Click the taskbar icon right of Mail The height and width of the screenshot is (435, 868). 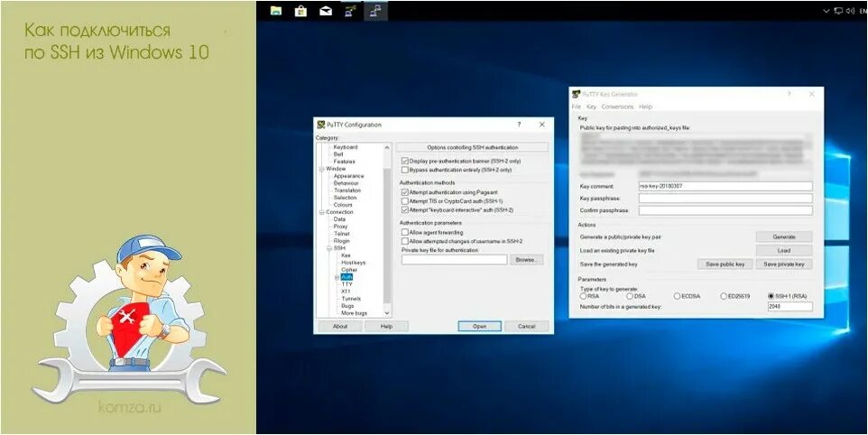click(x=350, y=10)
